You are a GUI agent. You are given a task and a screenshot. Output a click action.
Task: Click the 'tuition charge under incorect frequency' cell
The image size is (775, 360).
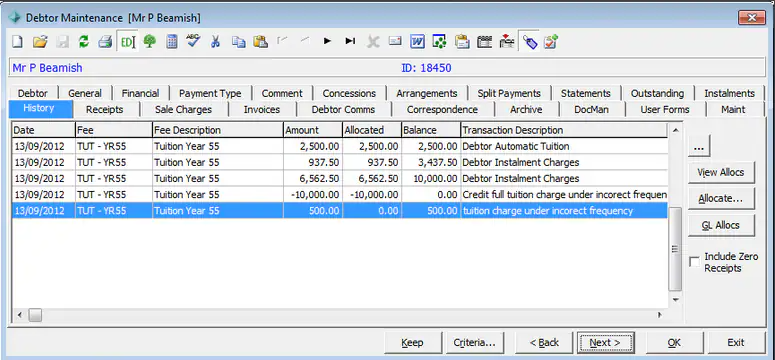(x=564, y=211)
